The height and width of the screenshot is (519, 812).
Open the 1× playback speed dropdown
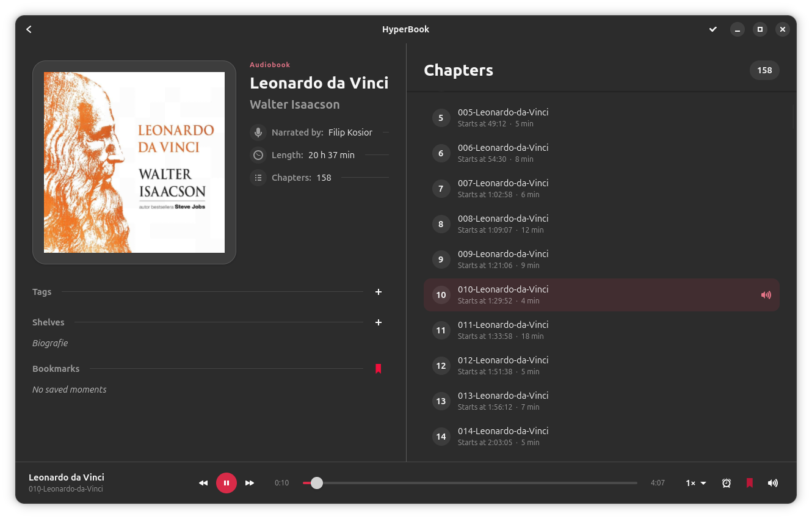tap(696, 483)
